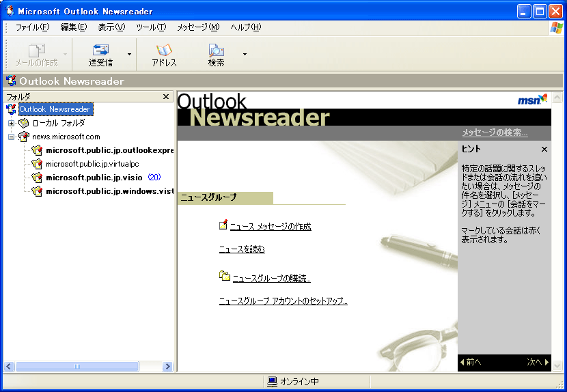567x392 pixels.
Task: Click the ニュースを読む link
Action: click(x=242, y=249)
